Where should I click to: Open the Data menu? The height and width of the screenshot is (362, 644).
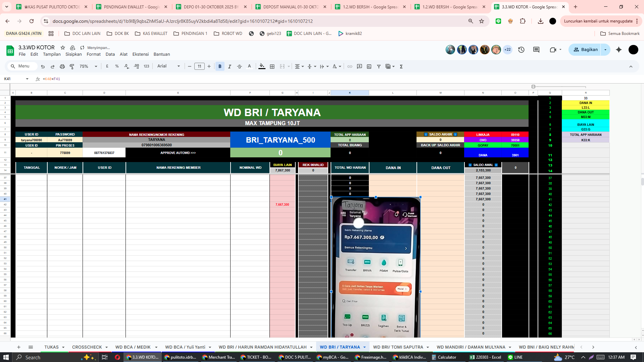[110, 54]
